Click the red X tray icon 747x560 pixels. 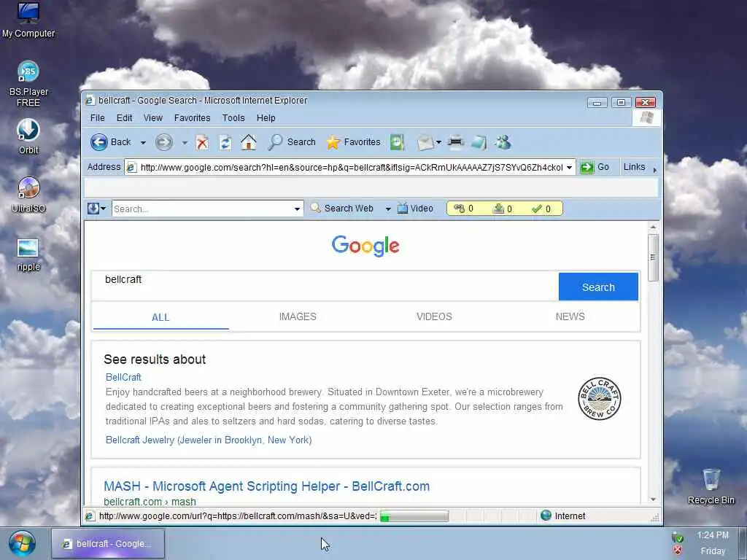[x=678, y=551]
